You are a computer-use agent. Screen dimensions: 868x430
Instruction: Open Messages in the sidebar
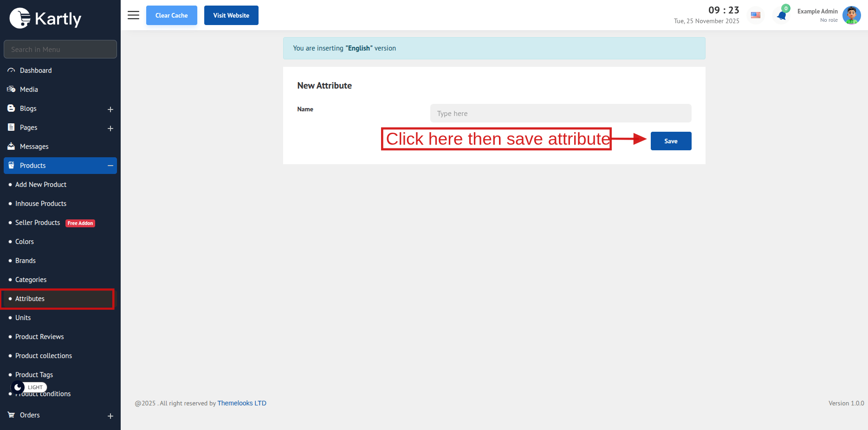(x=34, y=147)
